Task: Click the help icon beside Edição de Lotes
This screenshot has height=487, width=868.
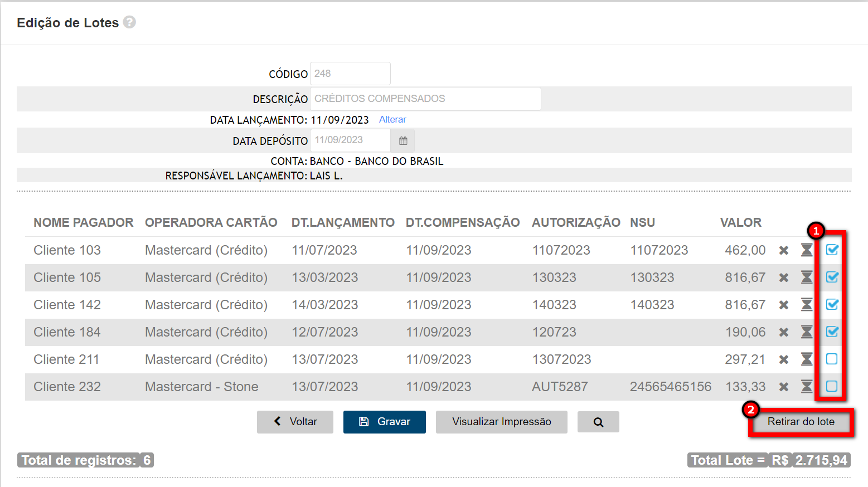Action: click(x=129, y=22)
